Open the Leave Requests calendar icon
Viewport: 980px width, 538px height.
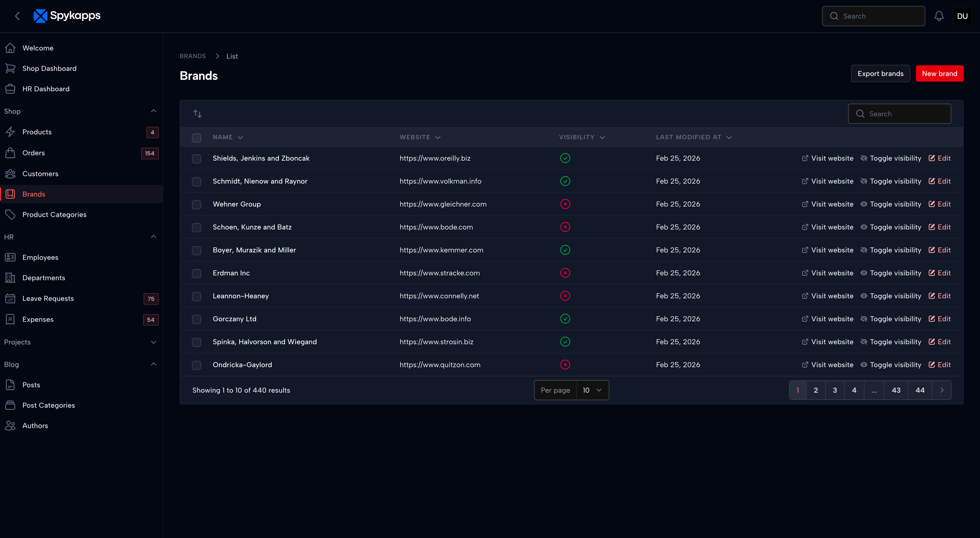10,299
